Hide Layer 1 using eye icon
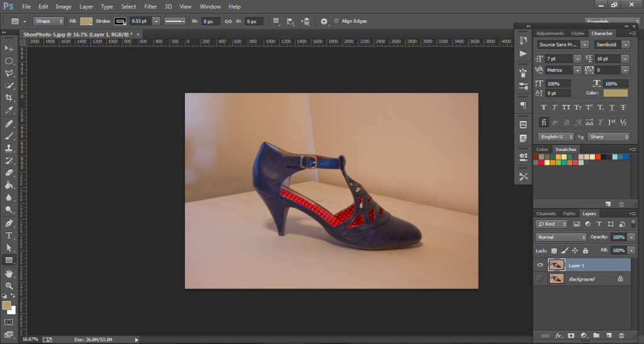Viewport: 644px width, 344px height. pyautogui.click(x=540, y=266)
